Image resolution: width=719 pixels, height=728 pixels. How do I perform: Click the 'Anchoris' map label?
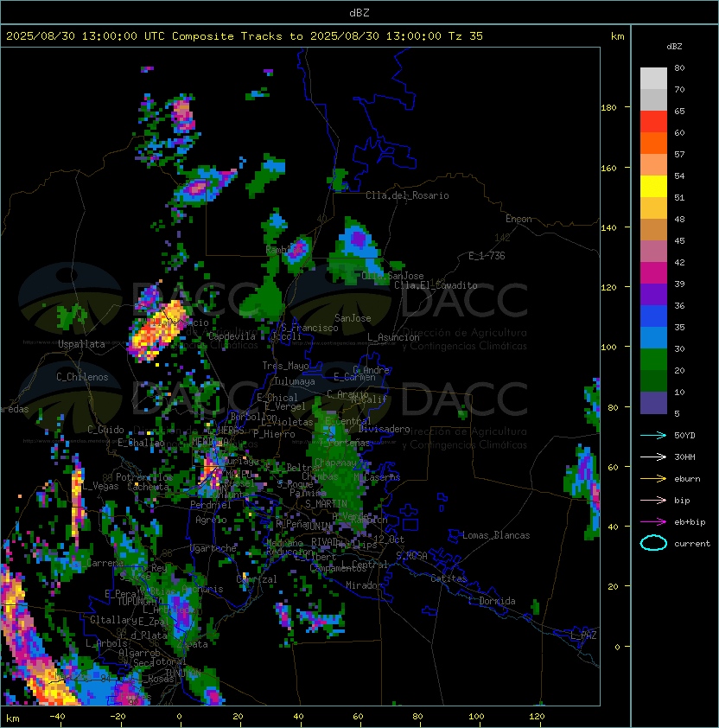tap(202, 589)
